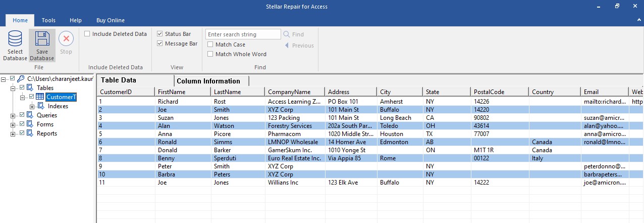Click the Indexes node icon
This screenshot has width=644, height=223.
[x=41, y=106]
